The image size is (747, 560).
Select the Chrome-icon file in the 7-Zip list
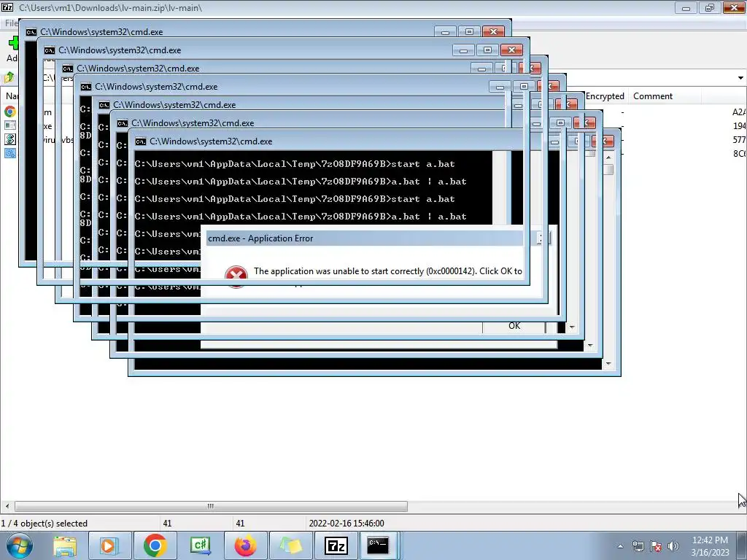click(x=10, y=112)
